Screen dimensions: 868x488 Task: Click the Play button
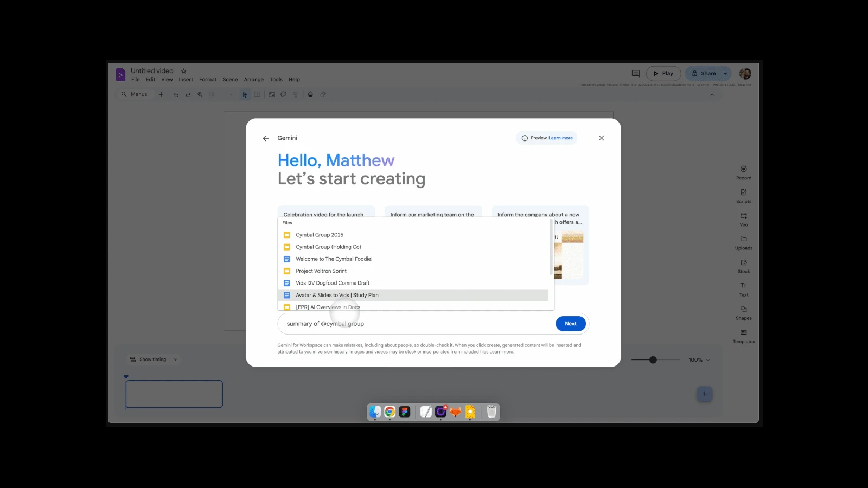coord(663,74)
